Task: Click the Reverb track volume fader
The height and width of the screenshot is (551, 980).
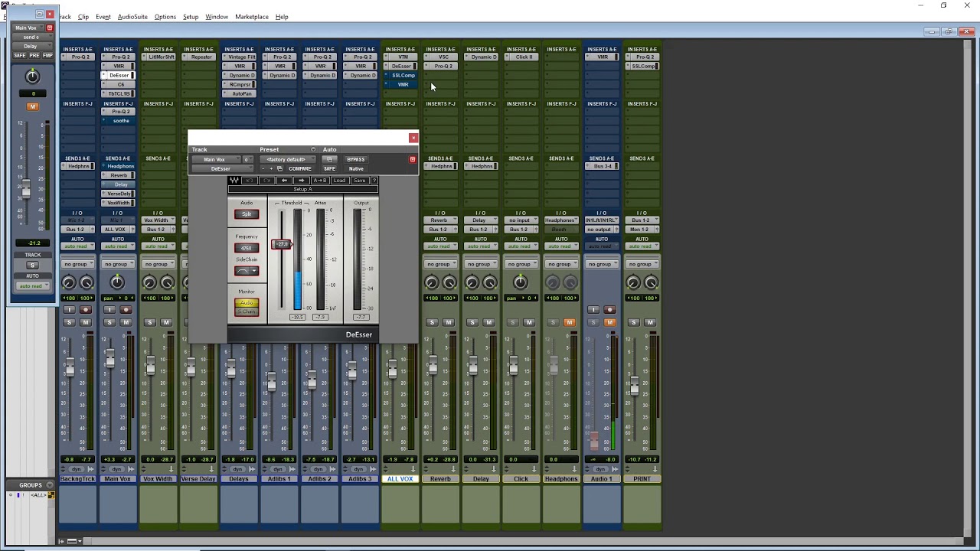Action: 433,365
